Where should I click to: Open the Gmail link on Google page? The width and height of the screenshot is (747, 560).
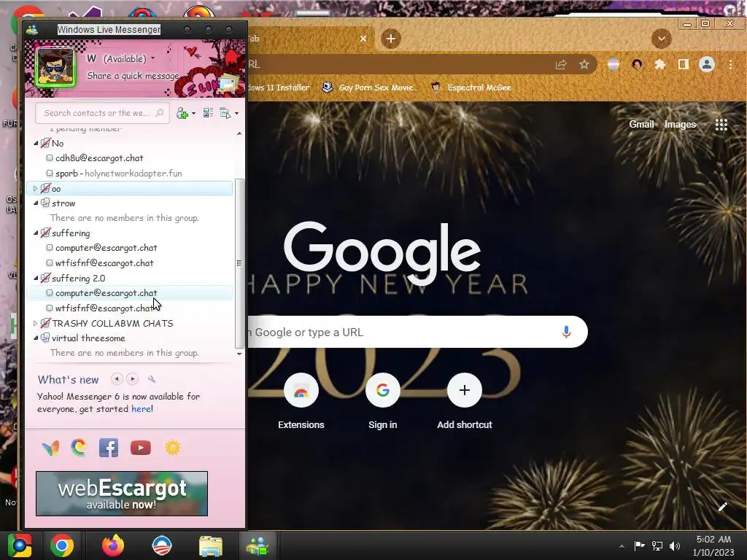(641, 124)
